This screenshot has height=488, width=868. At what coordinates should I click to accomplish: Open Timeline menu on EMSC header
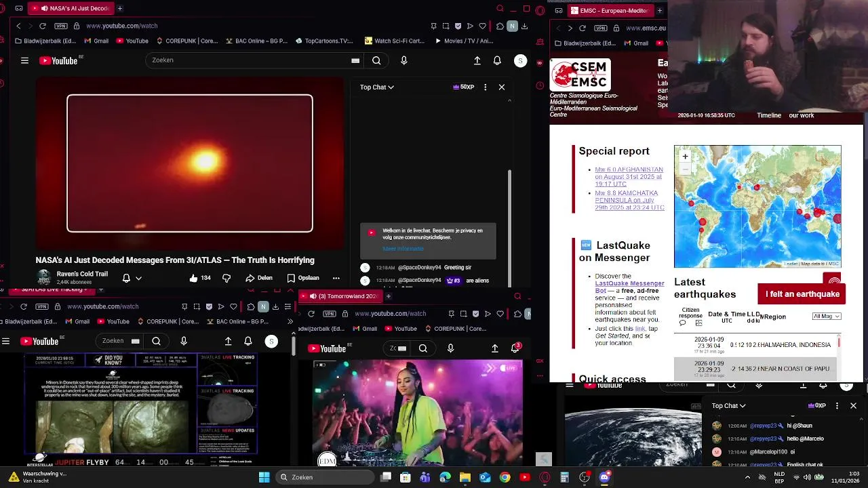769,115
